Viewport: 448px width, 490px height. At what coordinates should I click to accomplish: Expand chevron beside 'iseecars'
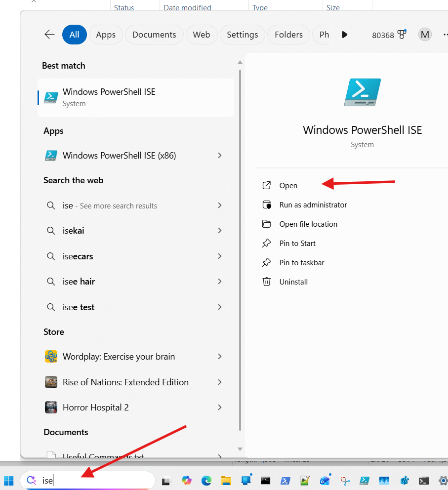(x=220, y=256)
